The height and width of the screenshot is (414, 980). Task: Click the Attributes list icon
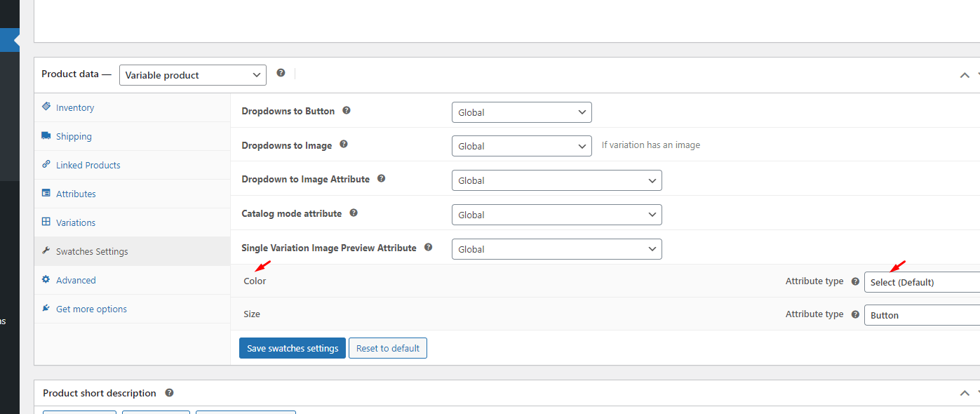point(46,193)
